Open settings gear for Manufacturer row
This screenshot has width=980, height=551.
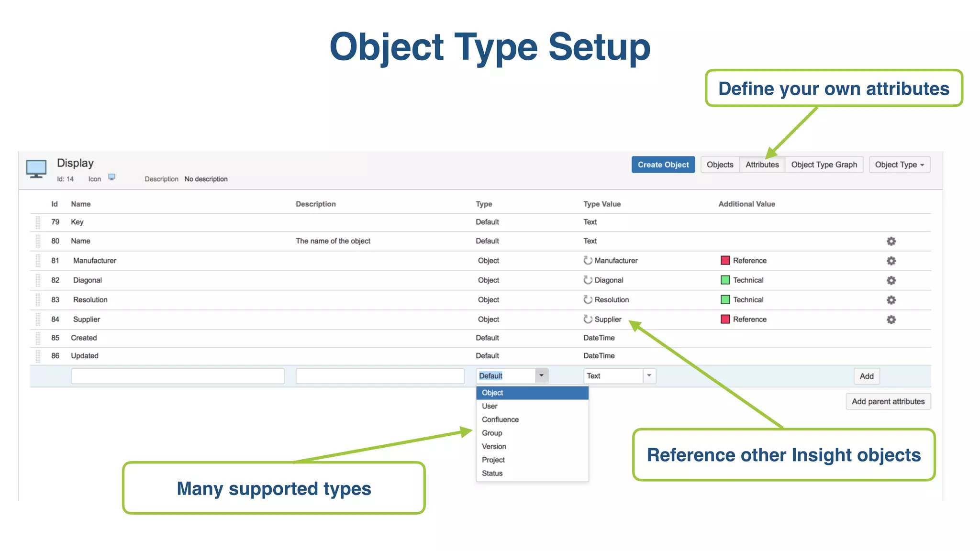[891, 261]
